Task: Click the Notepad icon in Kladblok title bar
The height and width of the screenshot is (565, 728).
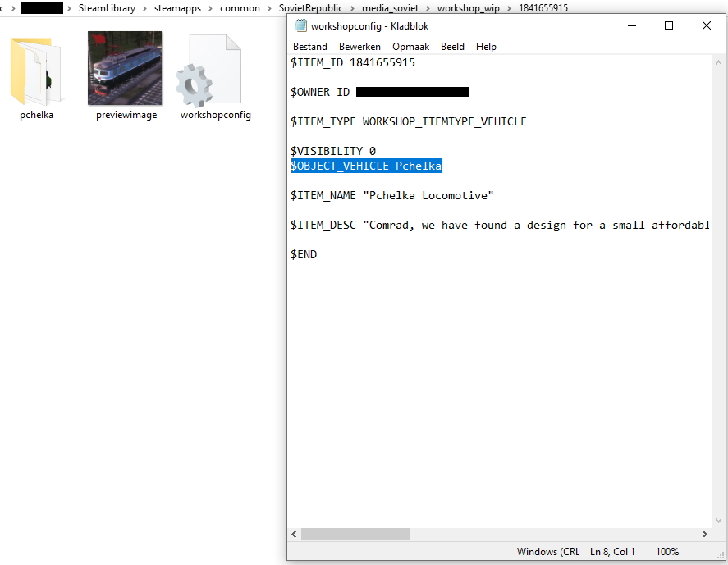Action: coord(300,26)
